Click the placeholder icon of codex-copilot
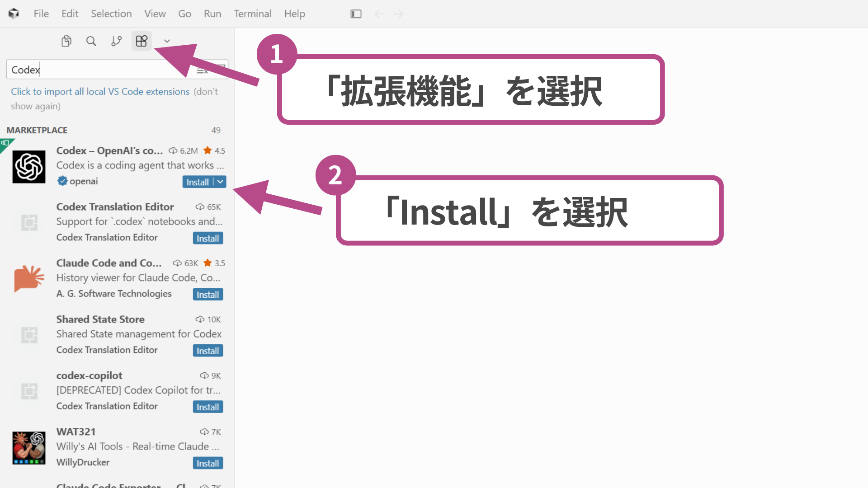Viewport: 868px width, 488px height. 29,391
